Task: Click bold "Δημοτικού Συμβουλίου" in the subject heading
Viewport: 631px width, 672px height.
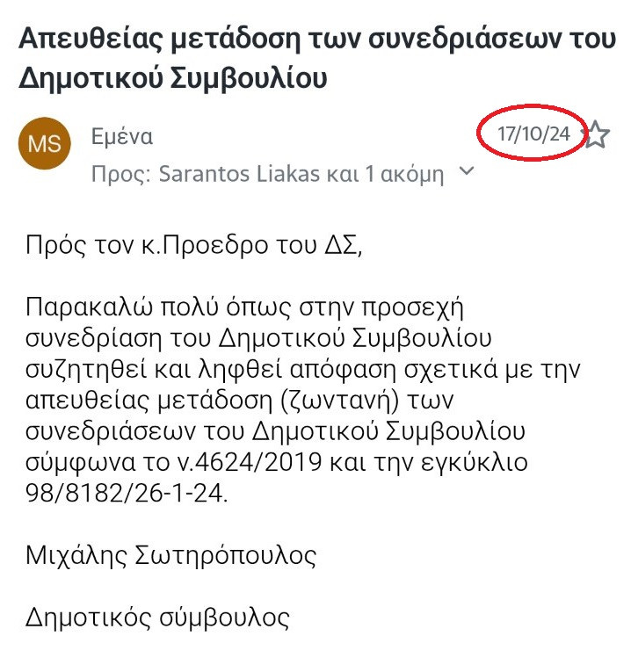Action: point(173,77)
